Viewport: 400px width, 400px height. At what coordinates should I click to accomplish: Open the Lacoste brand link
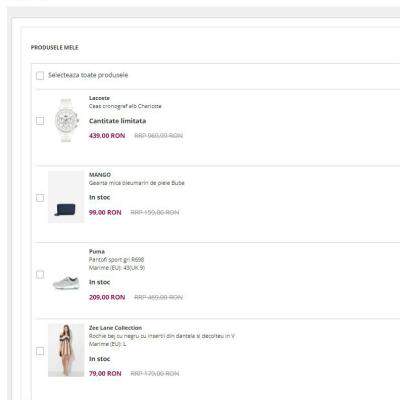(x=99, y=98)
